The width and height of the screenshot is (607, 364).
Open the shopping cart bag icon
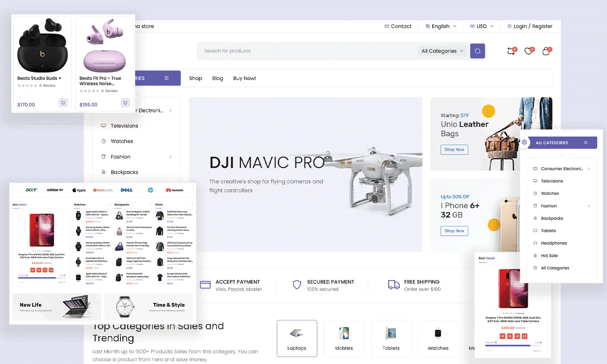[546, 51]
